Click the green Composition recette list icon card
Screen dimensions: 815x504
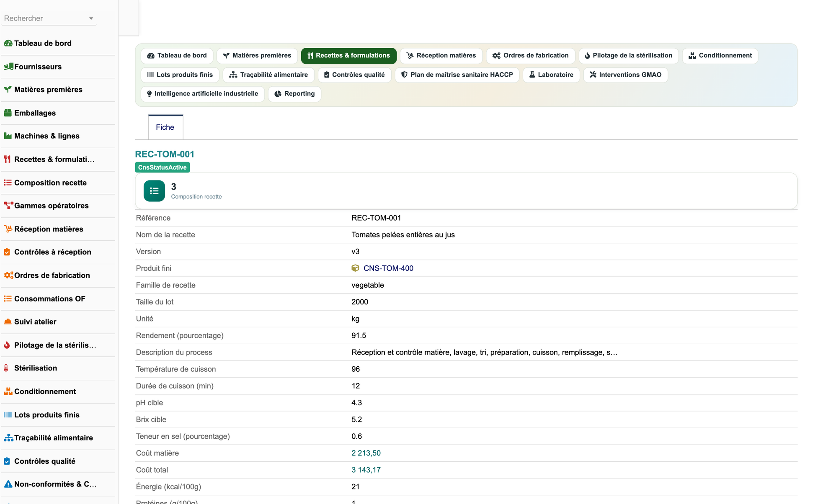(154, 191)
